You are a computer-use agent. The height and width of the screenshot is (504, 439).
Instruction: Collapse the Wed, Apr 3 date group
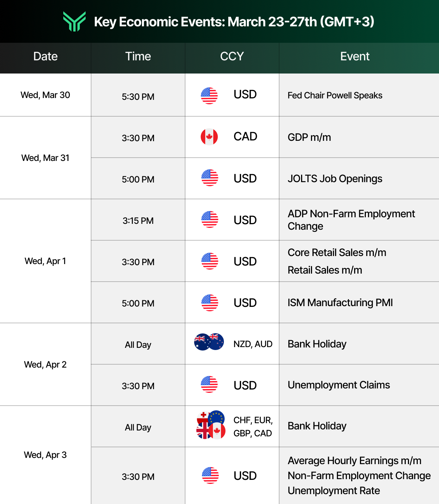click(45, 455)
